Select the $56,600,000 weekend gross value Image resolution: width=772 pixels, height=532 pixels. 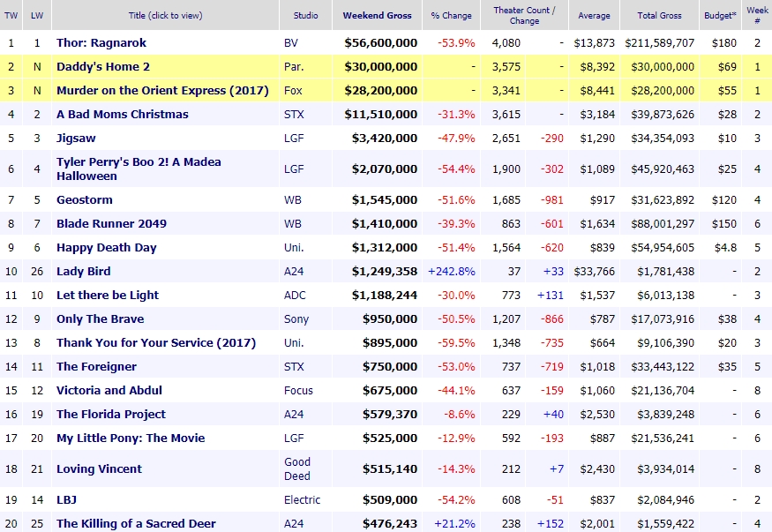point(380,43)
